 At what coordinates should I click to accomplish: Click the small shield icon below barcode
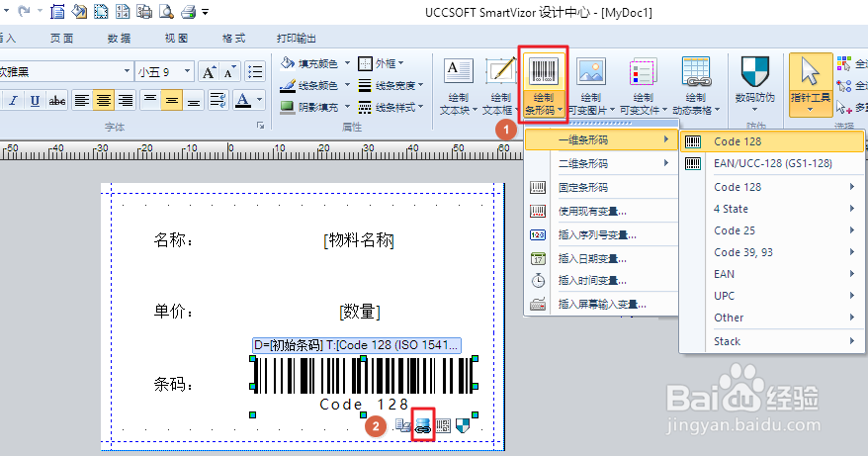click(463, 425)
